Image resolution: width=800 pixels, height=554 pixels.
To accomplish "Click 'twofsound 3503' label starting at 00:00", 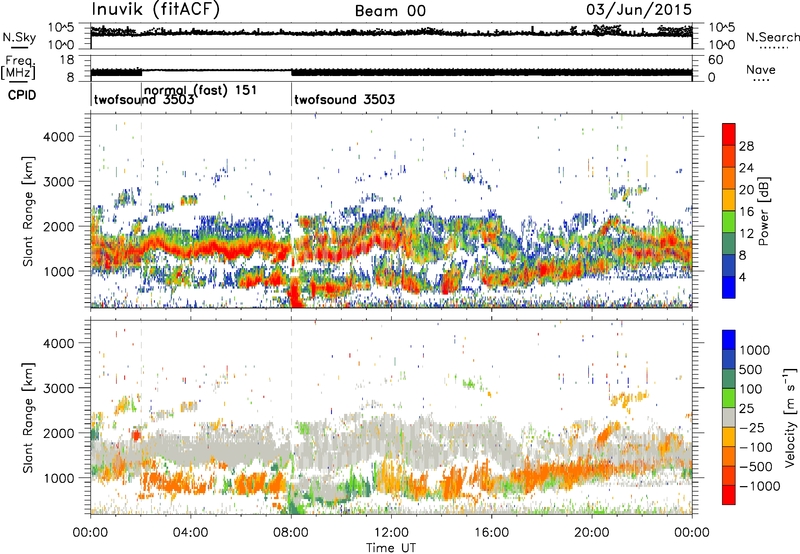I will (144, 99).
